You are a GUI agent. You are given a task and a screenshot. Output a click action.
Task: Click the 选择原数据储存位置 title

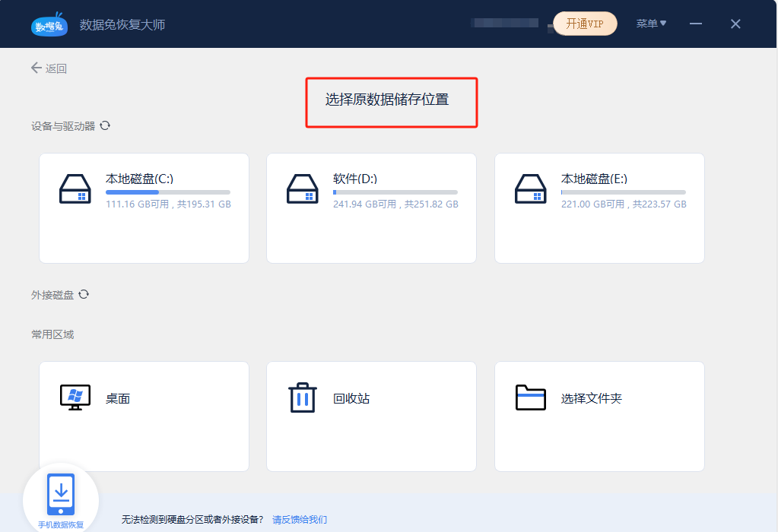[387, 100]
